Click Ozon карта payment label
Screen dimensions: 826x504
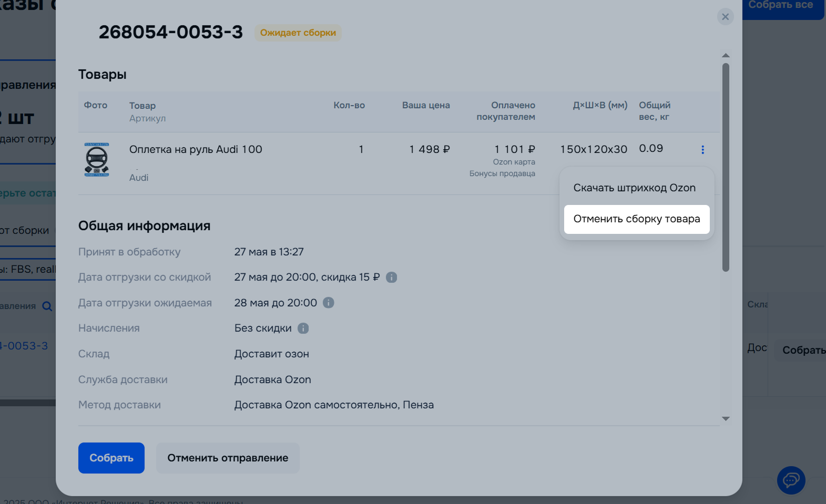click(514, 162)
